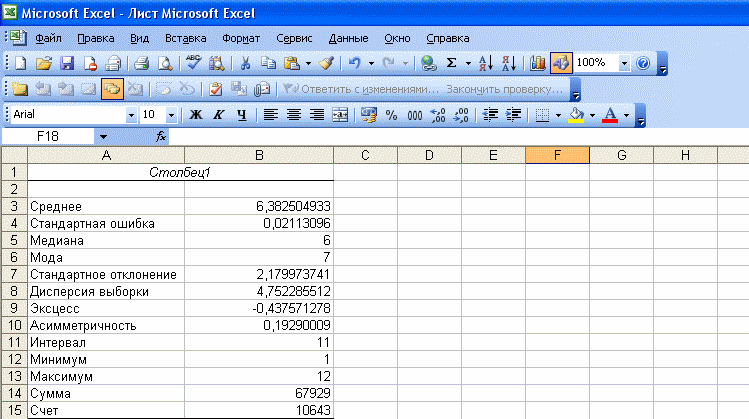
Task: Select column A header
Action: (106, 155)
